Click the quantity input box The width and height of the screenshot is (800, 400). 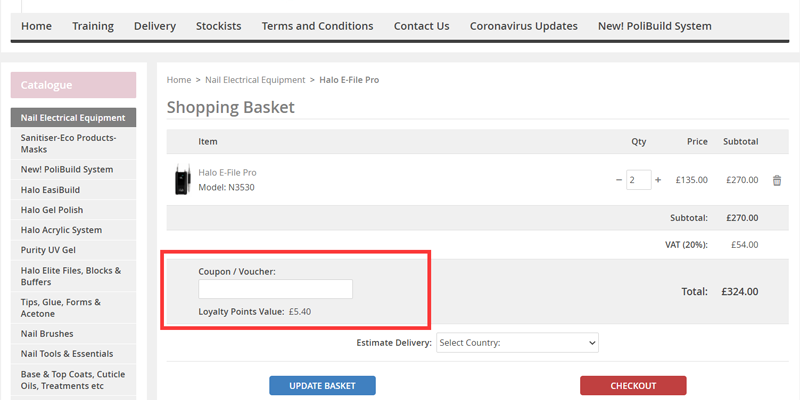point(638,180)
